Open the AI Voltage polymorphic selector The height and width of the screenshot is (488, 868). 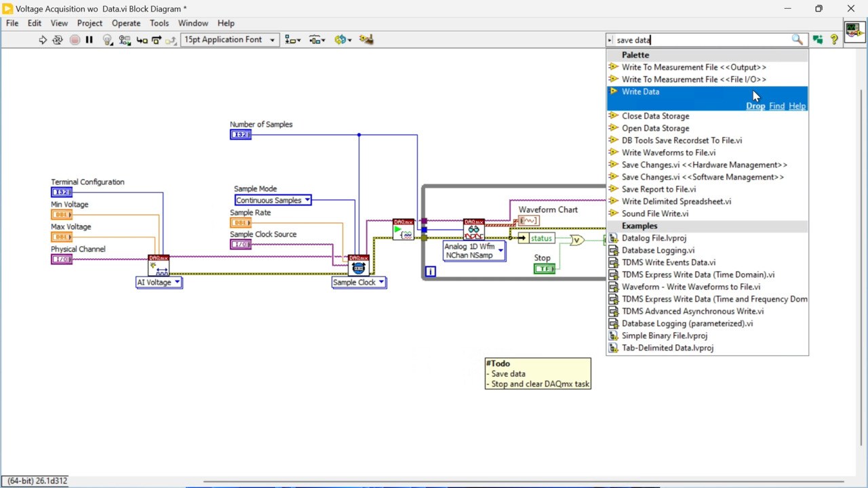pos(159,283)
